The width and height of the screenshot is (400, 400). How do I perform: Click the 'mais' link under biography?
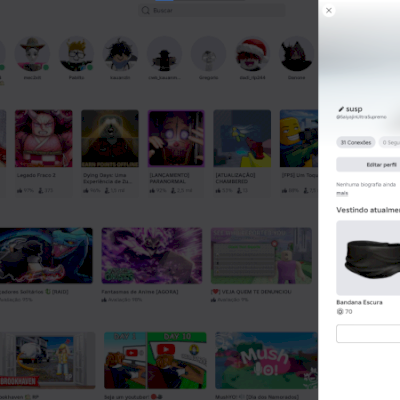342,193
